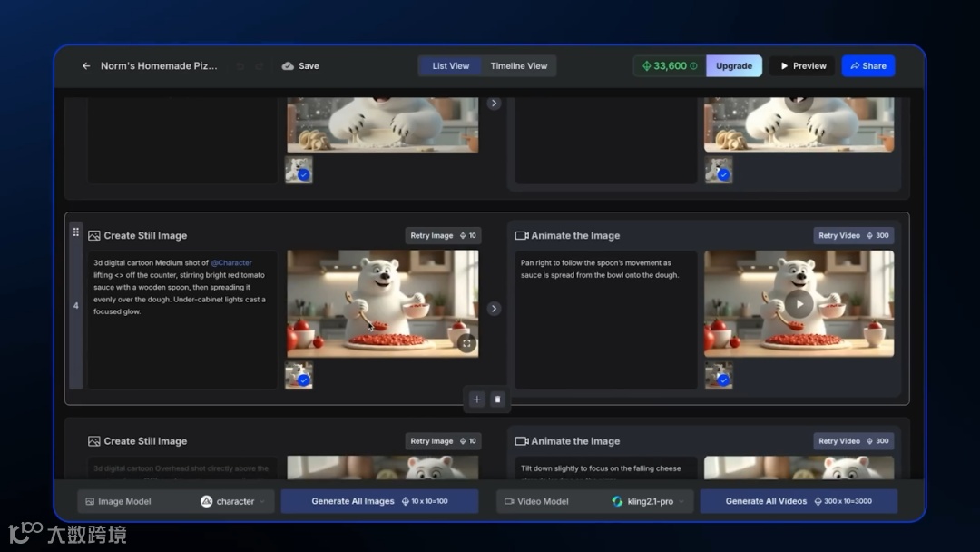Open the top scene bear kneading dough image
This screenshot has width=980, height=552.
click(x=383, y=124)
